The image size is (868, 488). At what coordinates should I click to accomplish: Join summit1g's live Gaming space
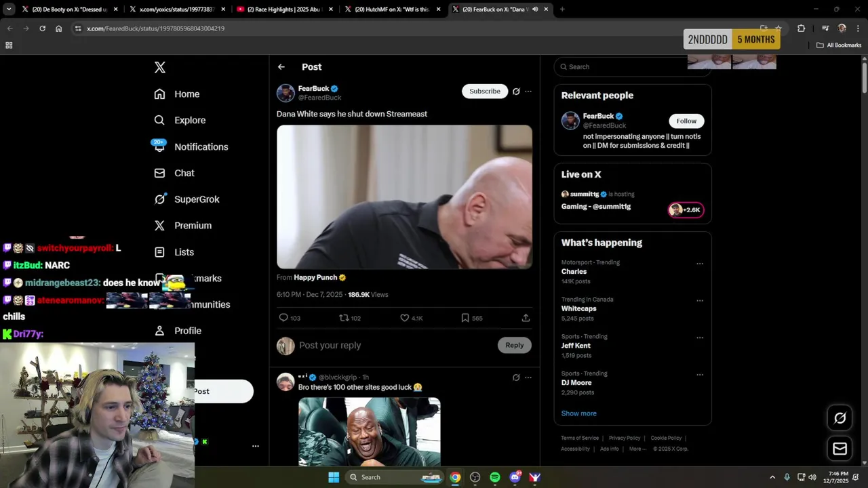click(596, 206)
